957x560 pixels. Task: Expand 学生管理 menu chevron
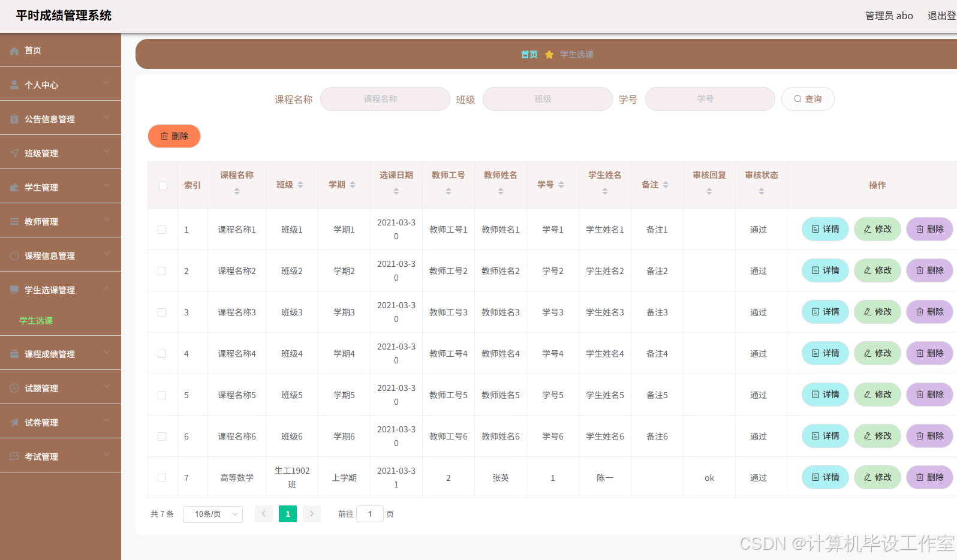click(x=107, y=185)
